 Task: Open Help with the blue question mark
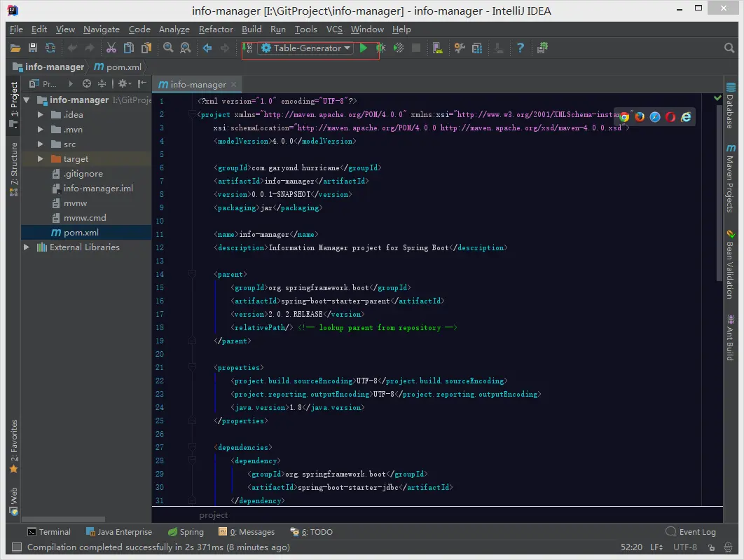coord(521,48)
